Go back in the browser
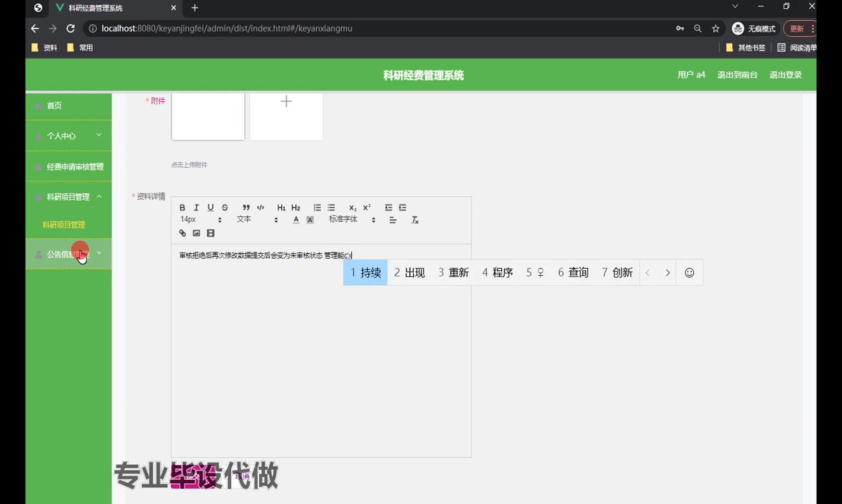The height and width of the screenshot is (504, 842). (35, 28)
